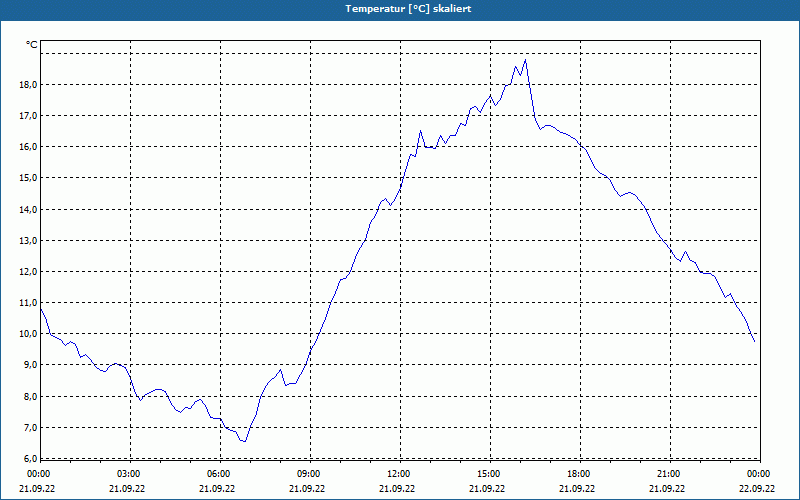Select the 7,0 y-axis label
Image resolution: width=800 pixels, height=500 pixels.
click(30, 428)
